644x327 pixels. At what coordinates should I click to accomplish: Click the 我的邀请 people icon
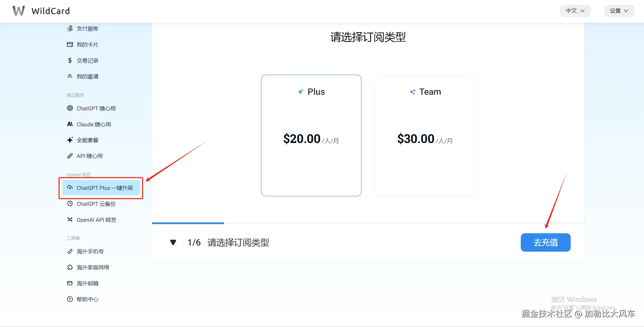pyautogui.click(x=70, y=76)
